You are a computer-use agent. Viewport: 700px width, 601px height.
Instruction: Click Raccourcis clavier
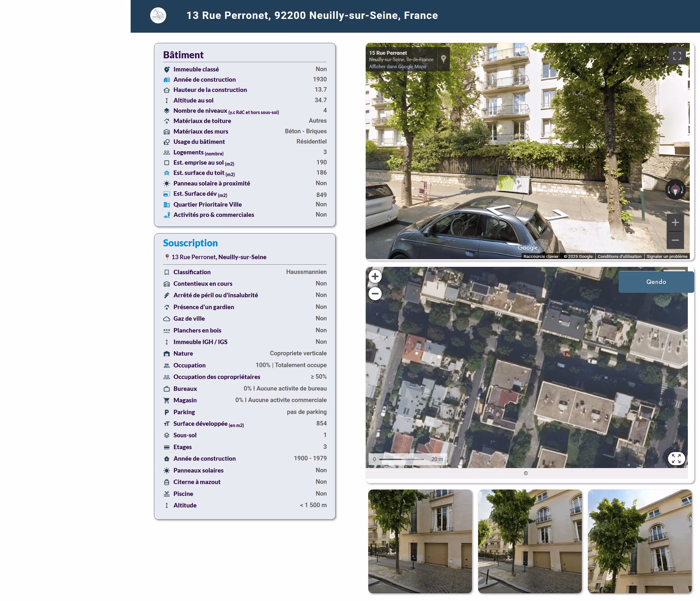pyautogui.click(x=541, y=256)
